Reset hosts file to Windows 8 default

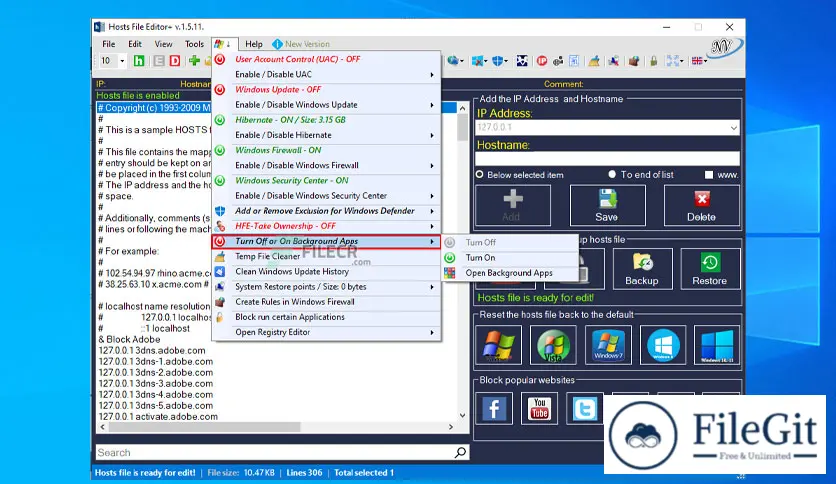pos(663,345)
